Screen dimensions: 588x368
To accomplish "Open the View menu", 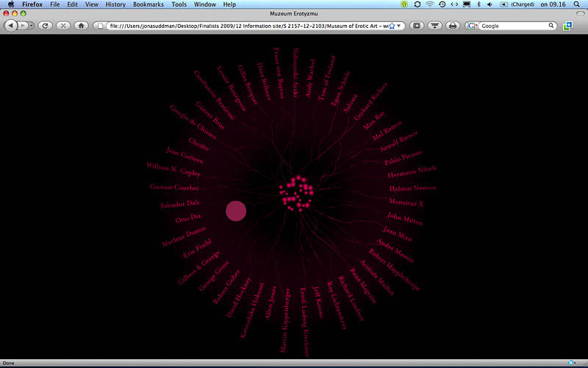I will point(91,4).
